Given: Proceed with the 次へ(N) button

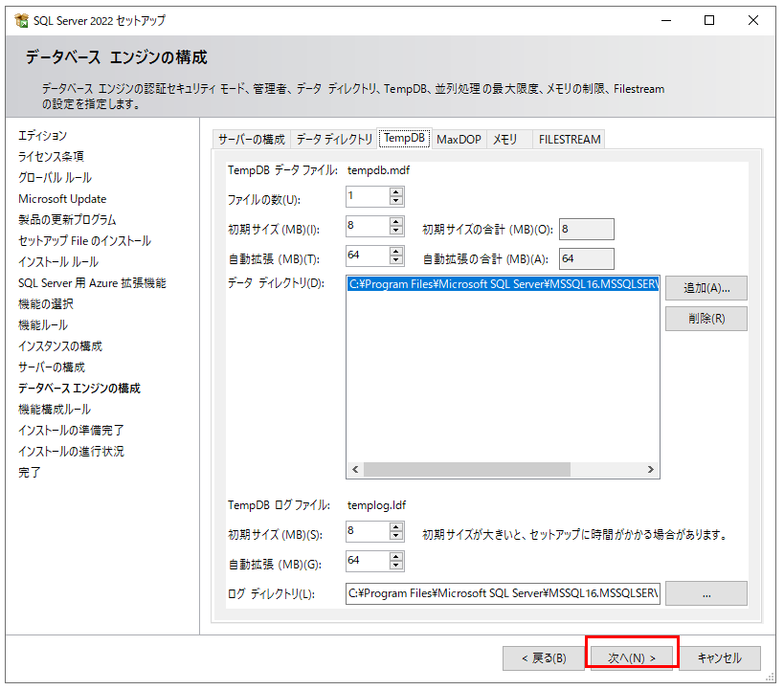Looking at the screenshot, I should pyautogui.click(x=632, y=658).
